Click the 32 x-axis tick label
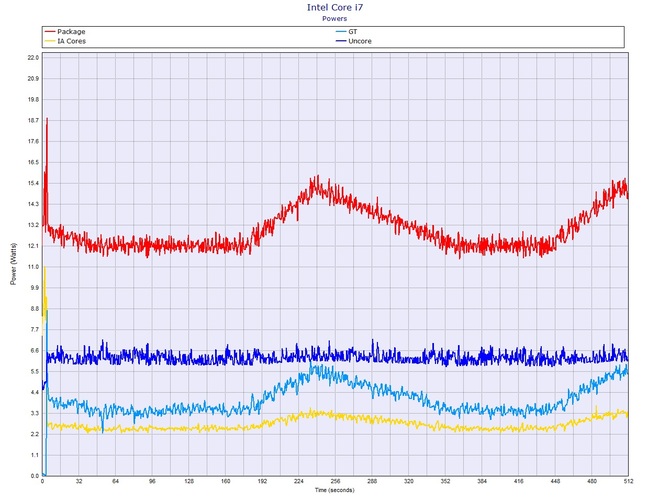 [79, 481]
